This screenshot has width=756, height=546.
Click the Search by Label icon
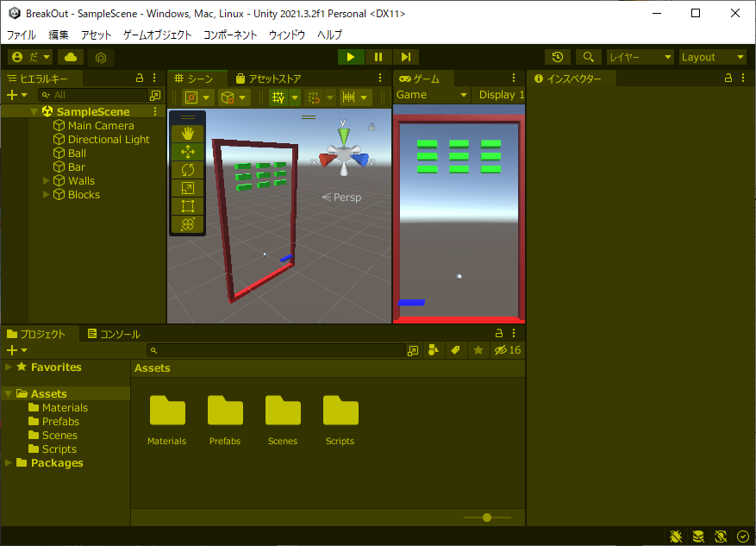pos(455,350)
